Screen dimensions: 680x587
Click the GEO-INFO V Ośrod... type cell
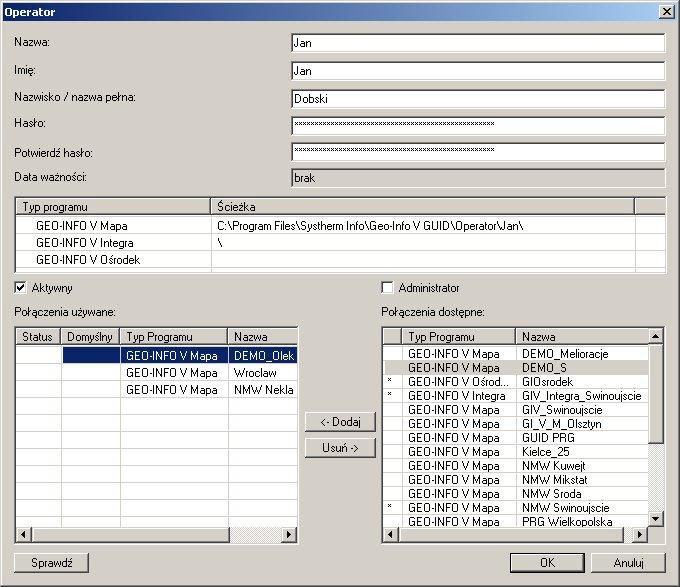click(x=458, y=382)
